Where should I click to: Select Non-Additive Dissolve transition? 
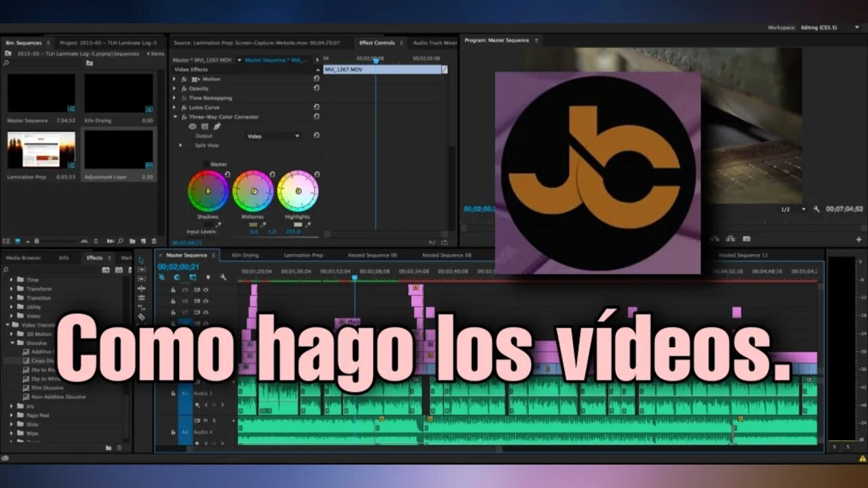(x=58, y=396)
